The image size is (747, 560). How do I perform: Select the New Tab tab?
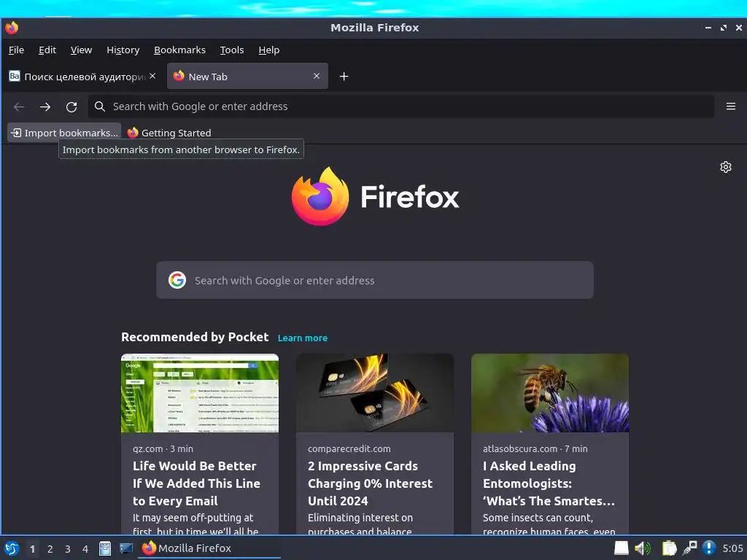[x=247, y=76]
